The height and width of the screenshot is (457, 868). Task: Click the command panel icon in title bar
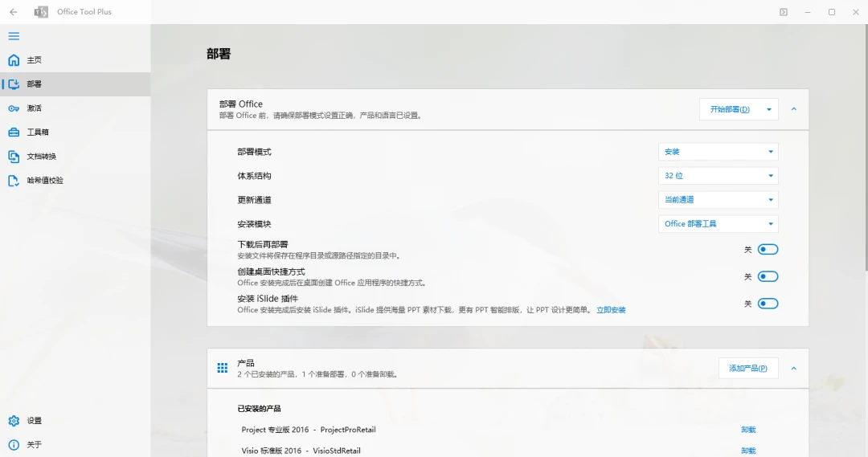coord(784,11)
